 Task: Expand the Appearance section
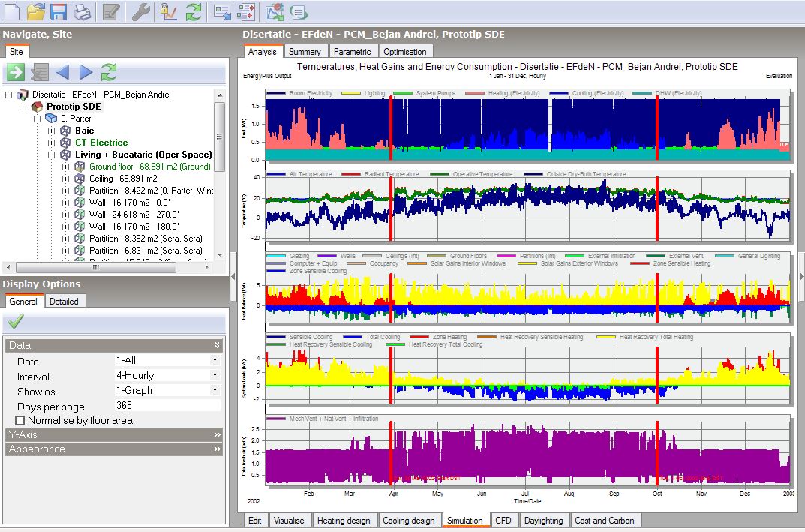[114, 449]
